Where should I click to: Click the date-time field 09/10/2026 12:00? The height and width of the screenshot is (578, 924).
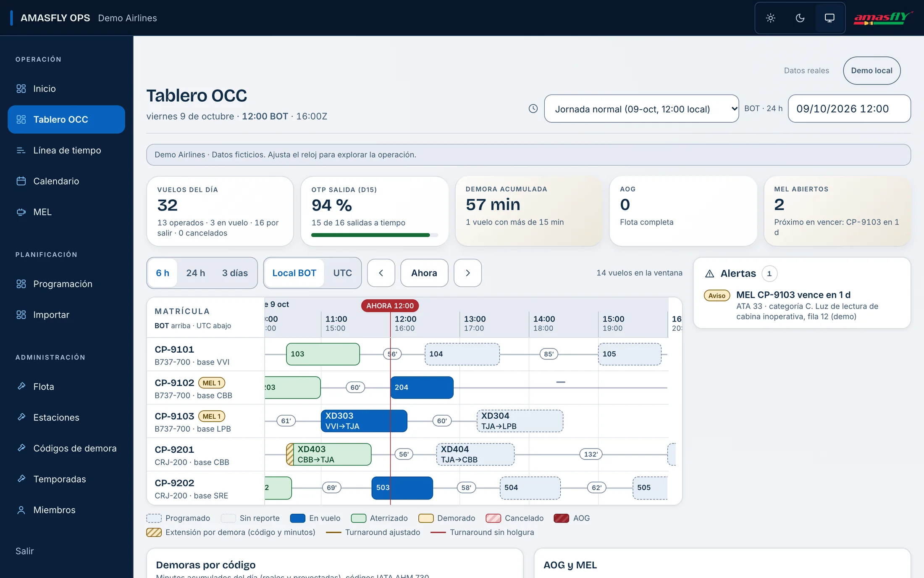click(849, 109)
